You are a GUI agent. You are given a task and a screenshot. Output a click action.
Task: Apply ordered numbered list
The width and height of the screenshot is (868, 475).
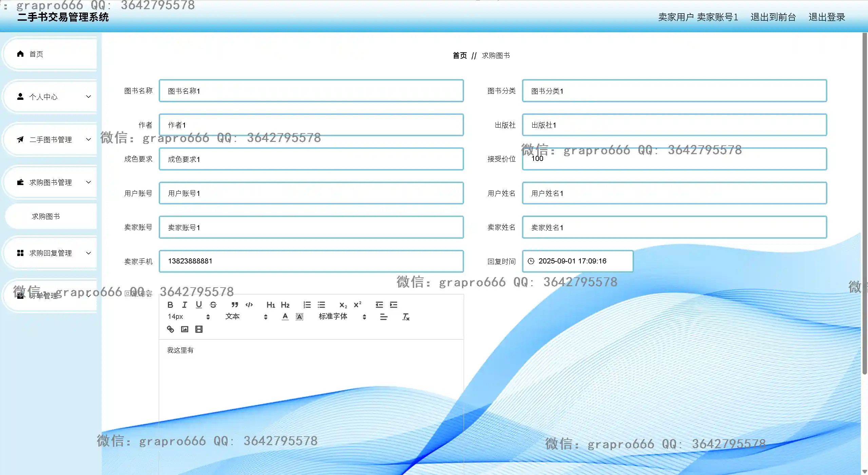(x=307, y=305)
